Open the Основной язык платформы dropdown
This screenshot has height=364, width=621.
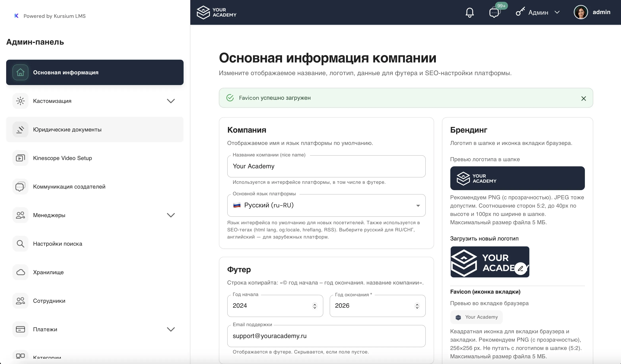coord(326,205)
